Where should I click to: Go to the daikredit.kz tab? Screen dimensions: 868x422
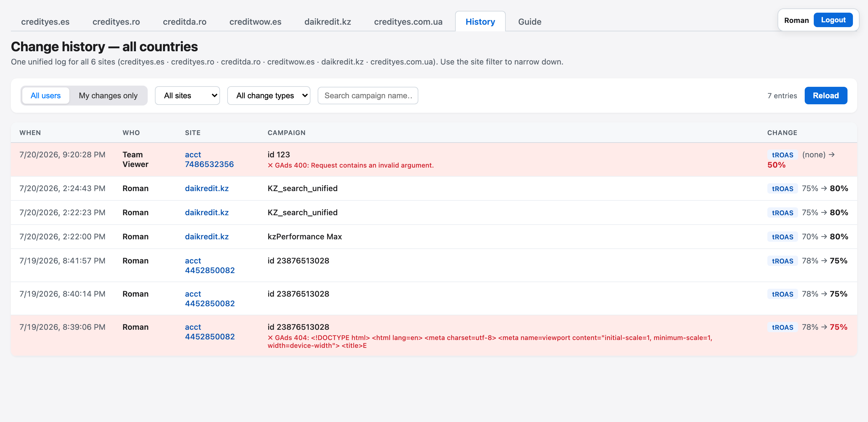click(328, 22)
